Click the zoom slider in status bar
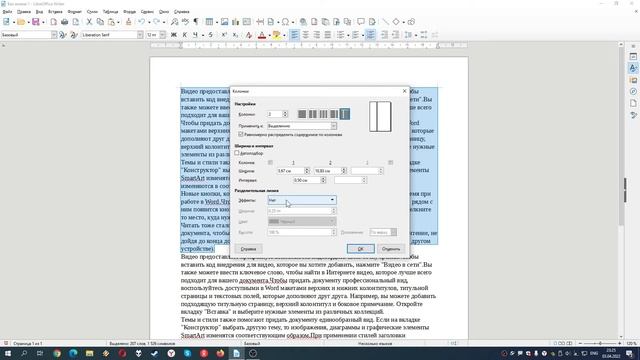Viewport: 640px width, 360px height. click(x=600, y=344)
